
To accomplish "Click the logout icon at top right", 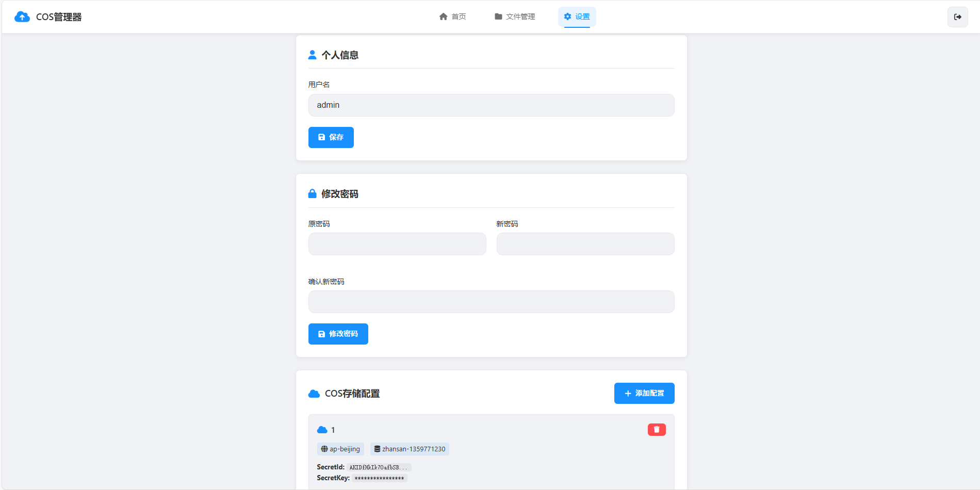I will 958,17.
